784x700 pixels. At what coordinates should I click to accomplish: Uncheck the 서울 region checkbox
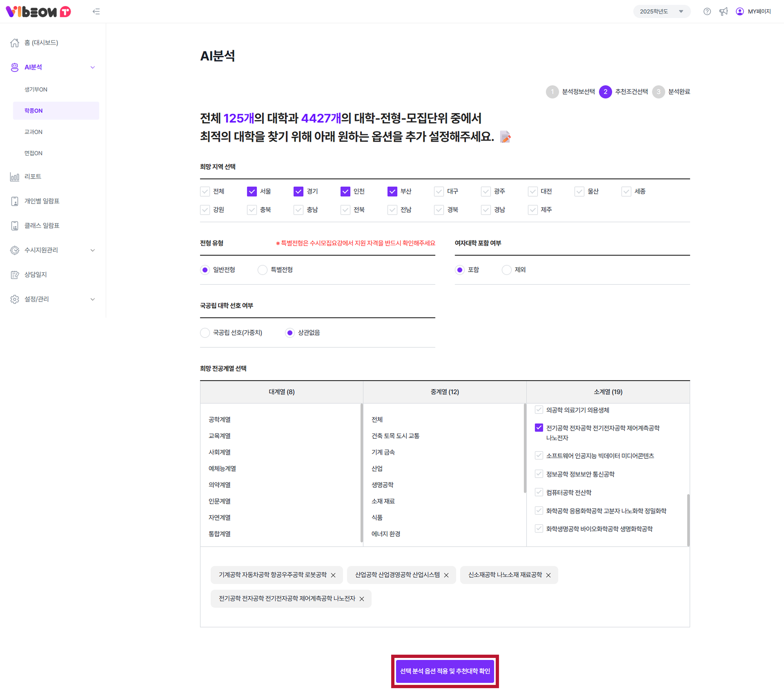[252, 192]
